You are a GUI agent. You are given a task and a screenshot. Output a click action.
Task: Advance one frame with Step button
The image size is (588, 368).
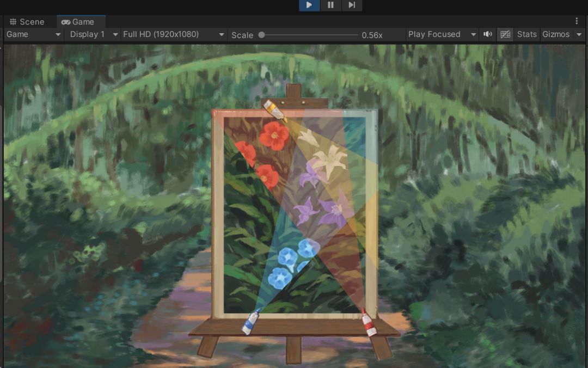(352, 5)
